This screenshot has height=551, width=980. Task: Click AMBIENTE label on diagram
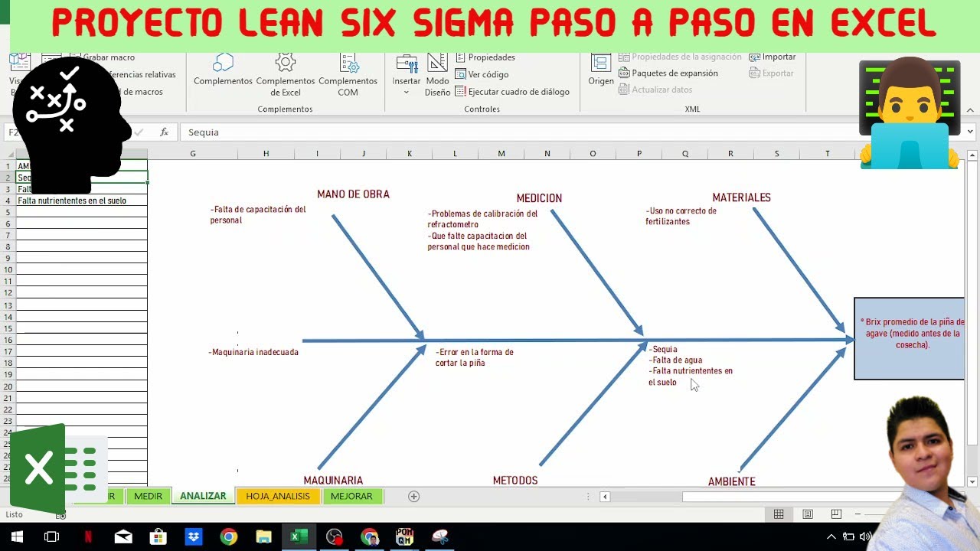(x=732, y=481)
